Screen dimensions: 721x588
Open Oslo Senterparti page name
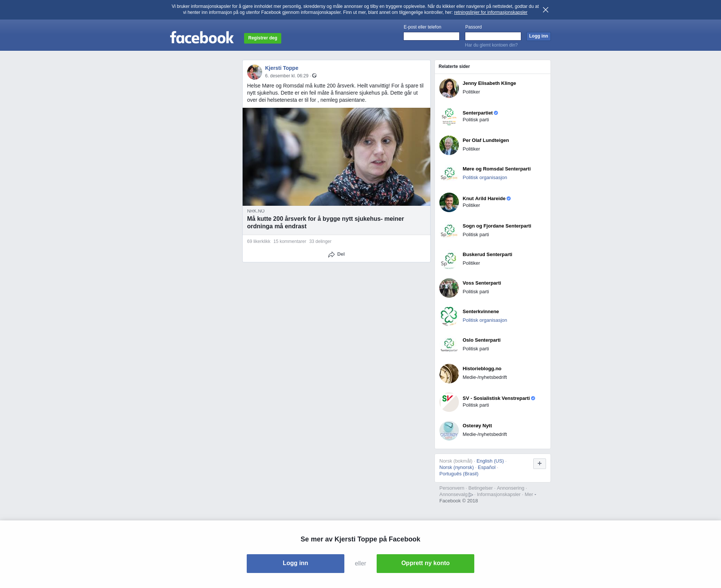(481, 340)
